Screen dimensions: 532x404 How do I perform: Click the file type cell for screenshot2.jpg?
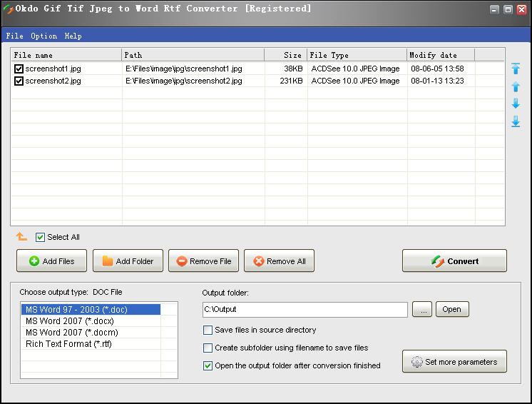click(356, 81)
